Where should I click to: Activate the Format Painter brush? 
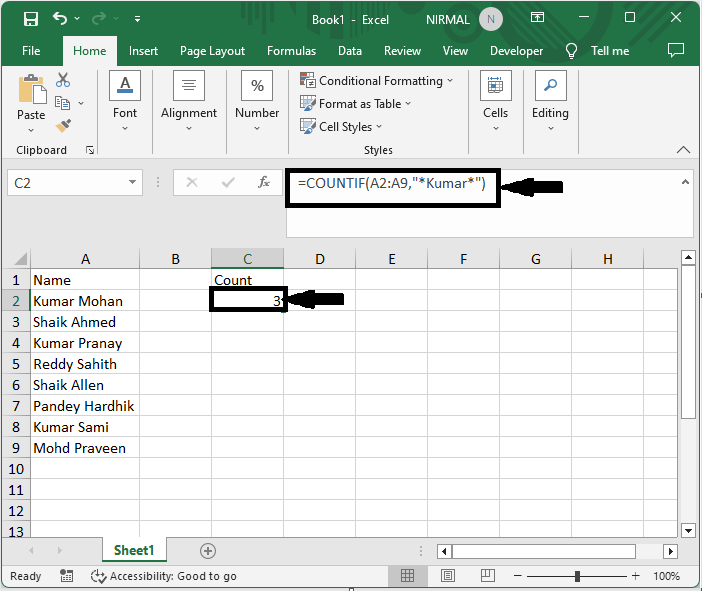63,125
